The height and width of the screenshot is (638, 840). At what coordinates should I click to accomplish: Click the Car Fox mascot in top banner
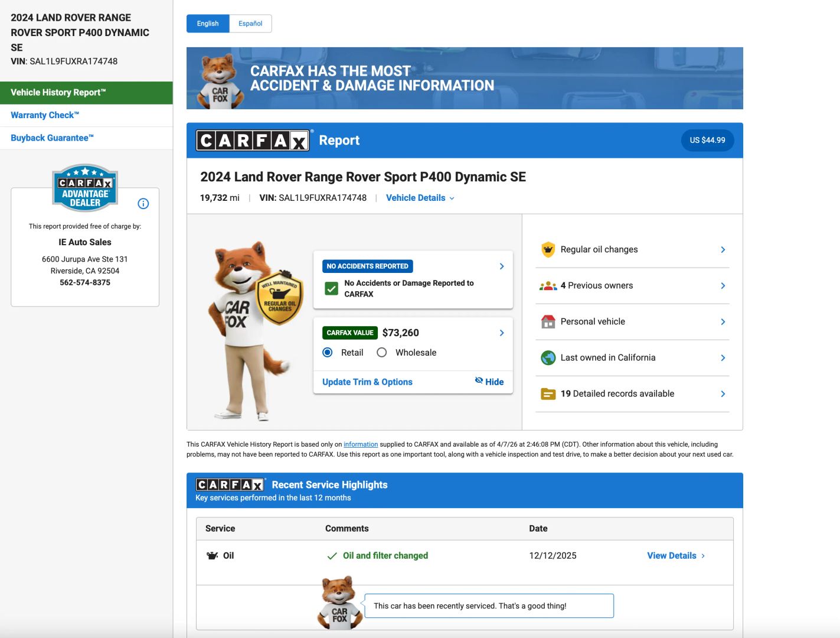click(220, 82)
